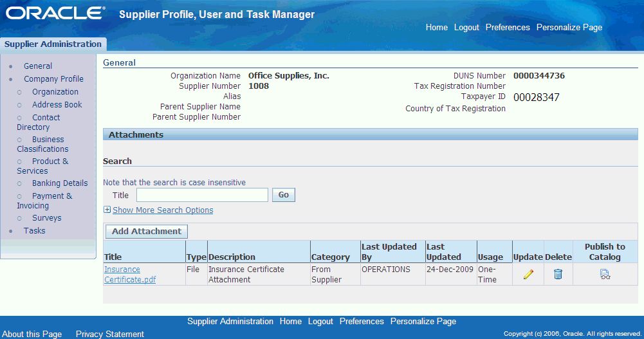Click the Add Attachment button
This screenshot has height=339, width=644.
[x=147, y=232]
